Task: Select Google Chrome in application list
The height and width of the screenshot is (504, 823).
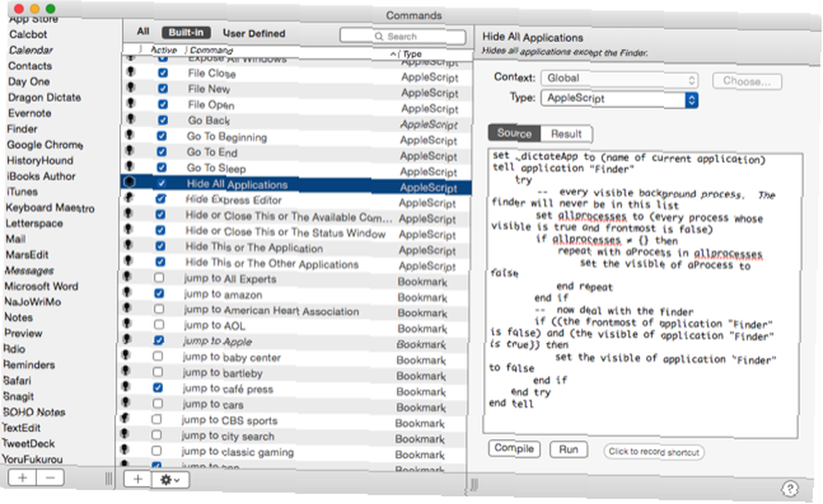Action: pos(44,144)
